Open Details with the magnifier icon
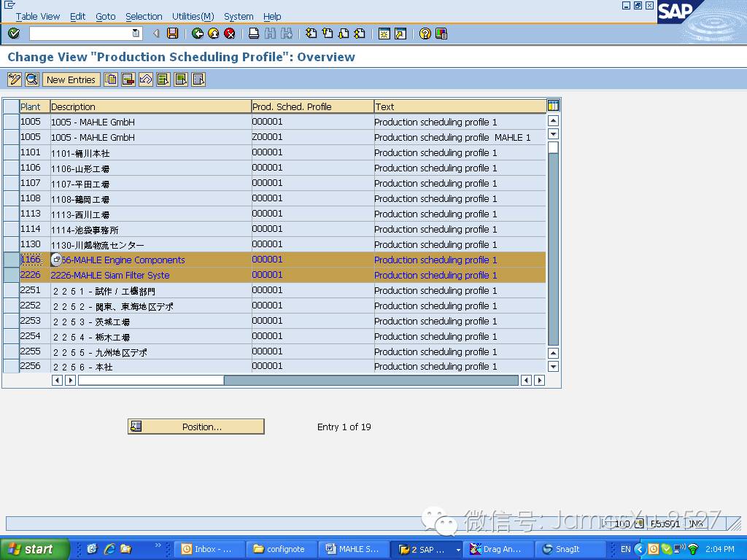Viewport: 747px width, 560px height. (x=32, y=79)
